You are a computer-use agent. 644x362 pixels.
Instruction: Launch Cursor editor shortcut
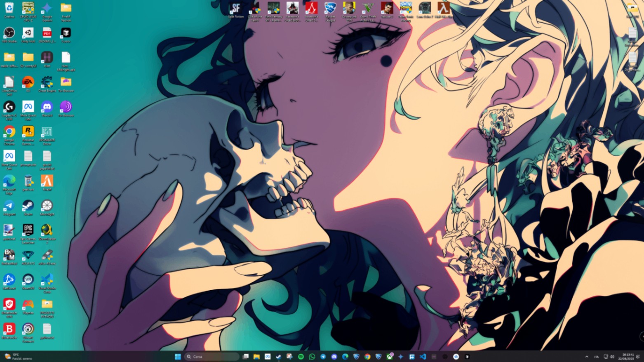66,35
